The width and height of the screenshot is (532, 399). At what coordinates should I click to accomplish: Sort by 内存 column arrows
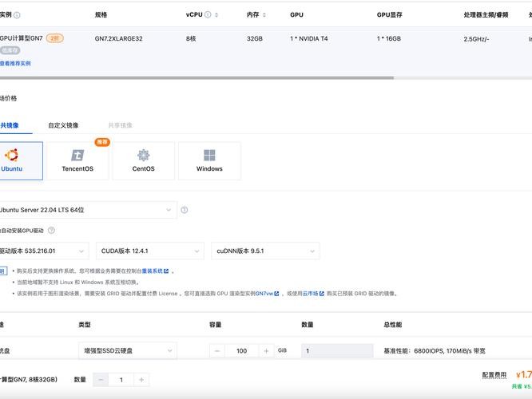click(264, 15)
